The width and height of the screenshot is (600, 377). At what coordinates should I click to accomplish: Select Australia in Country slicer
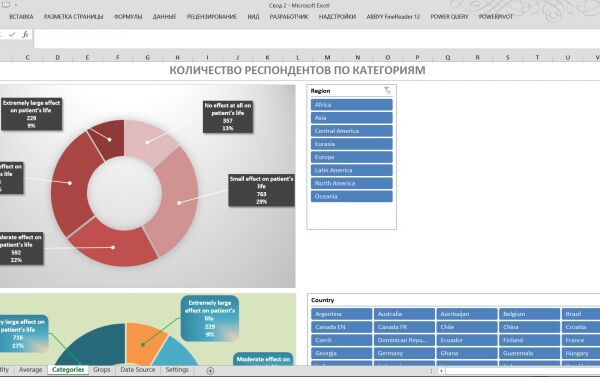click(404, 314)
